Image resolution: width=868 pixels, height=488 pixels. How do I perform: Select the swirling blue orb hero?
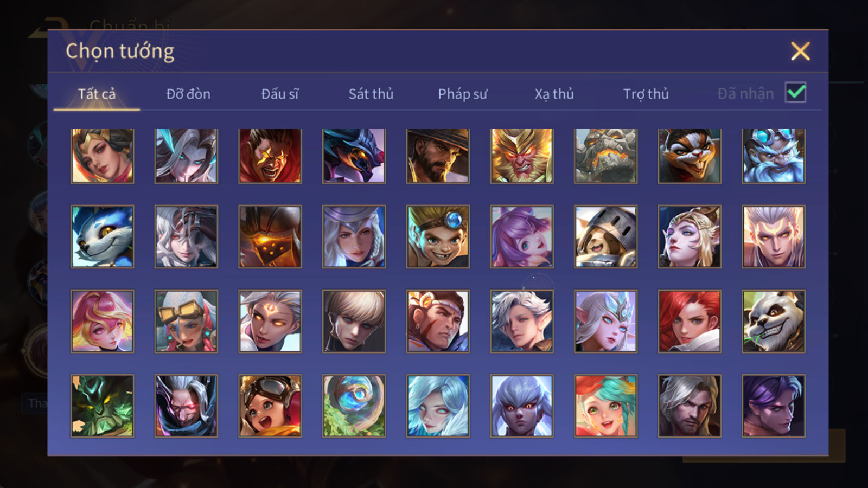pos(354,406)
